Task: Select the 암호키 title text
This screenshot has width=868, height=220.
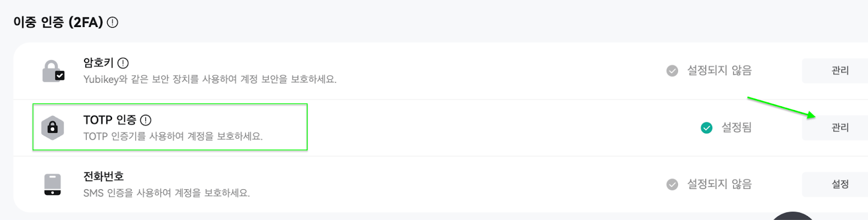Action: tap(98, 63)
